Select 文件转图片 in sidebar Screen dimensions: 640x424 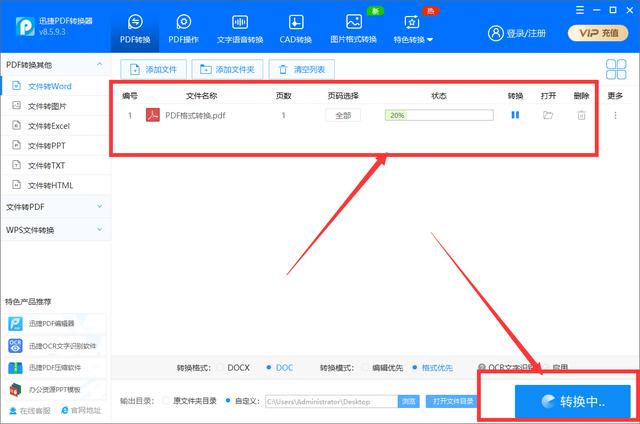[56, 106]
